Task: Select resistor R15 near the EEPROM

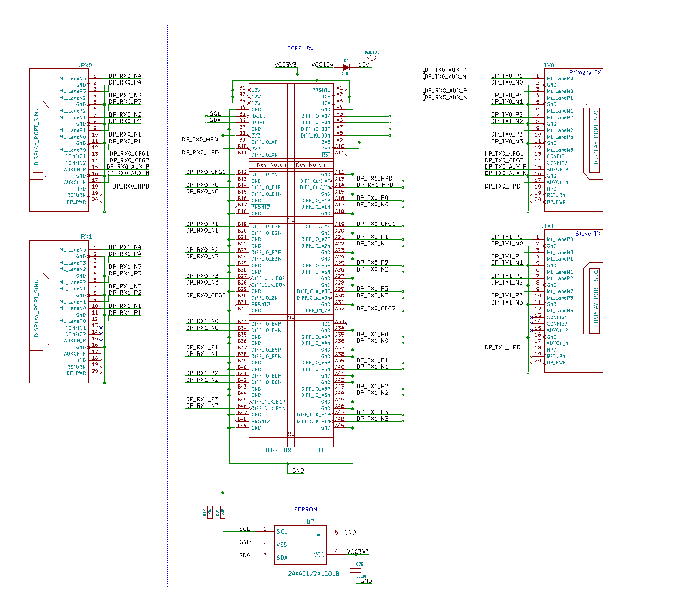Action: (x=210, y=511)
